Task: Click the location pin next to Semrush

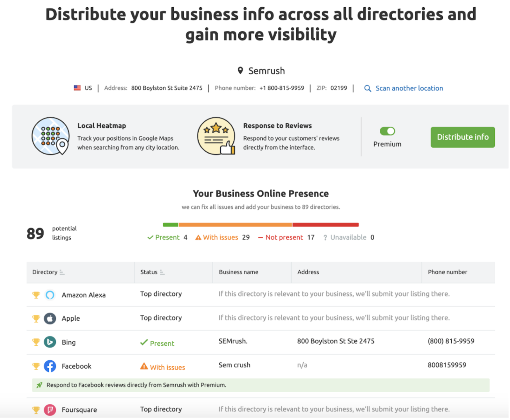Action: click(240, 70)
